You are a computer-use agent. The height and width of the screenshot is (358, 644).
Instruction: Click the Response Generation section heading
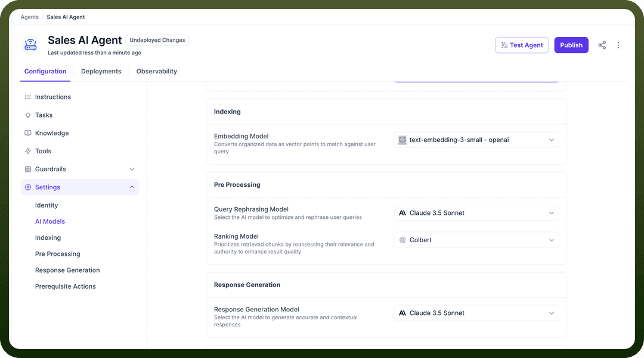(247, 285)
